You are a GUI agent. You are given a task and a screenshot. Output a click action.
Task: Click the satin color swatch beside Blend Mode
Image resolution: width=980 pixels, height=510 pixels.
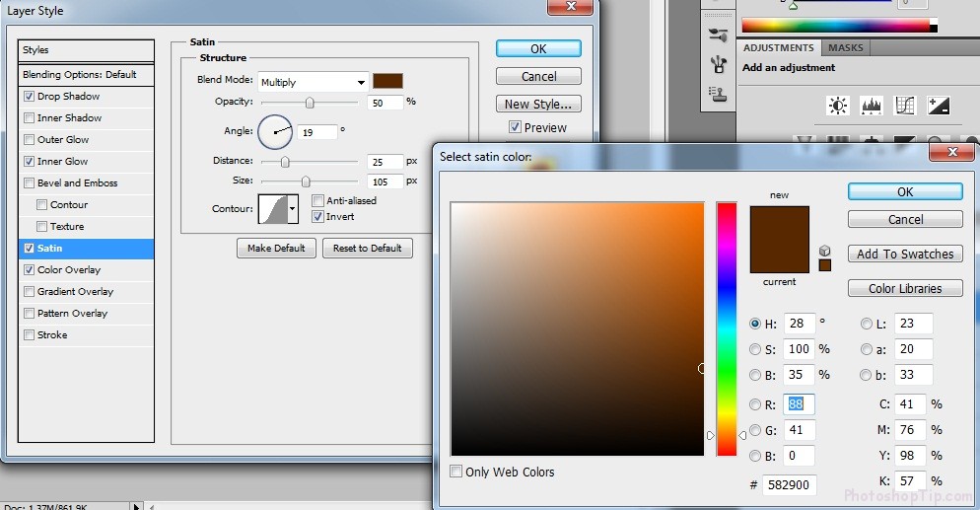(x=387, y=81)
